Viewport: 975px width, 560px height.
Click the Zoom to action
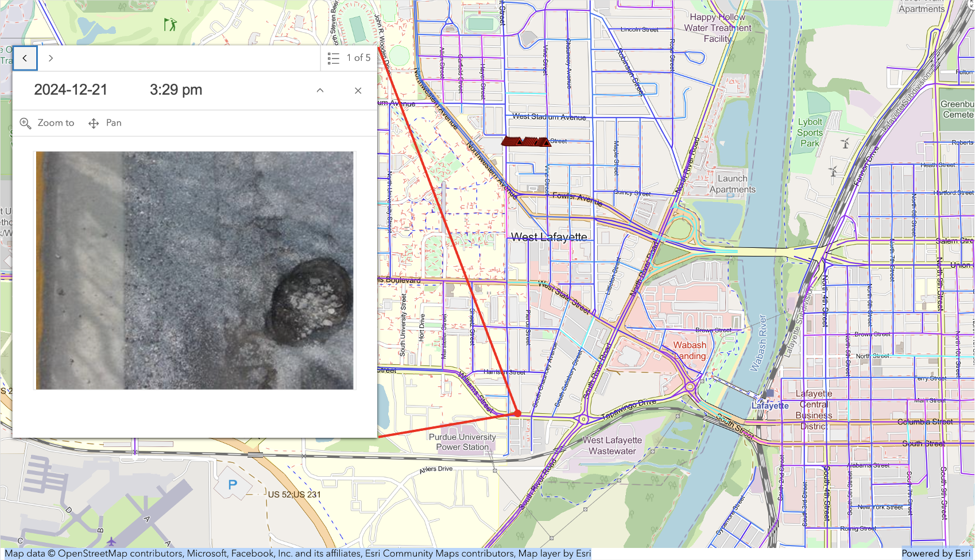(48, 123)
